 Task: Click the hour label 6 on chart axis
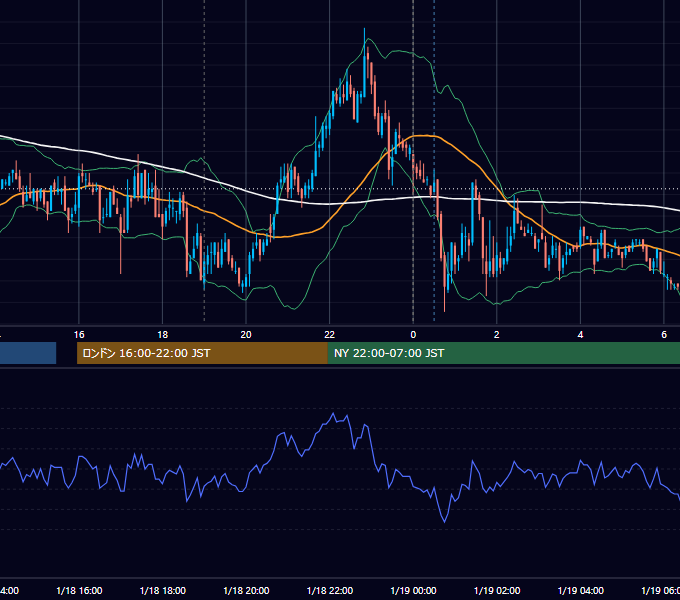(664, 335)
